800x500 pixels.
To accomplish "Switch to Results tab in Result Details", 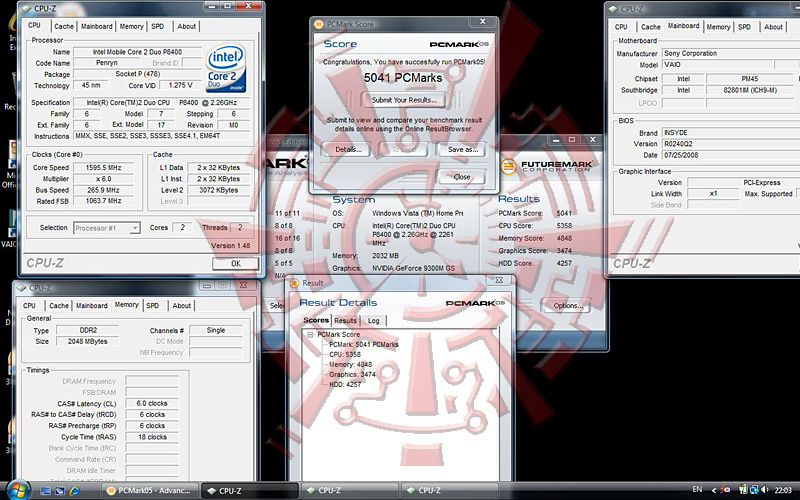I will (x=345, y=320).
